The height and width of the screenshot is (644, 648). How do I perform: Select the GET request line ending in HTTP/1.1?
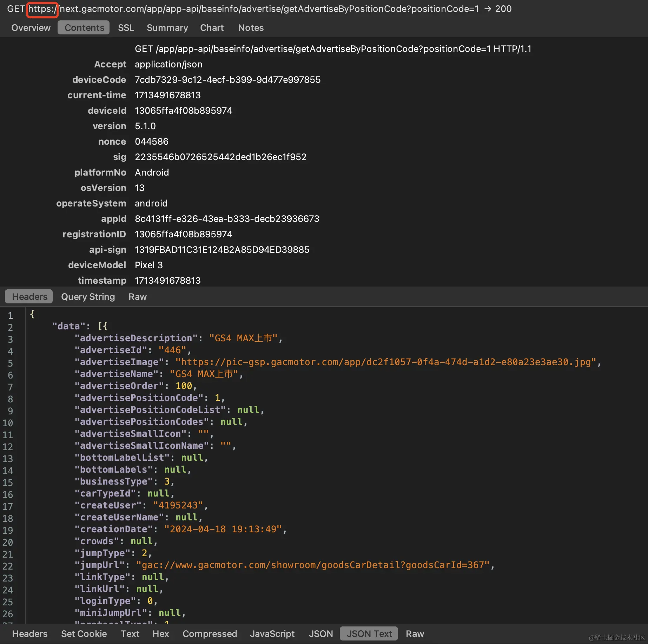coord(333,49)
